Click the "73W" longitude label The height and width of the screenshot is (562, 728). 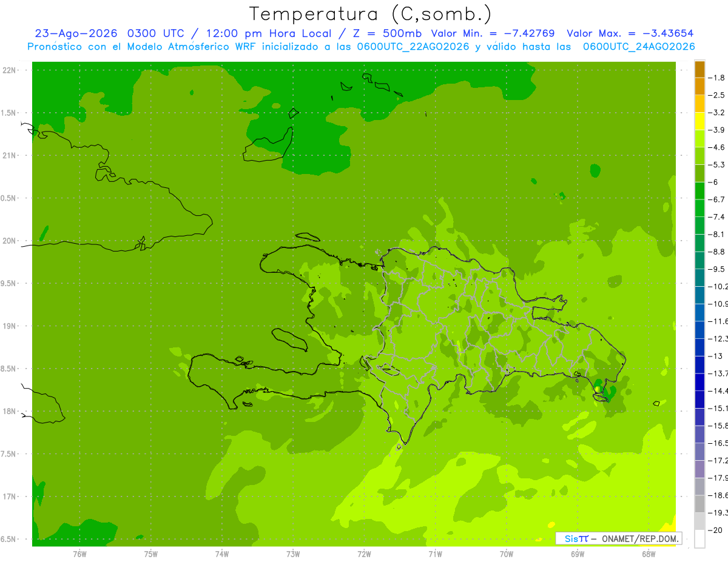tap(293, 554)
